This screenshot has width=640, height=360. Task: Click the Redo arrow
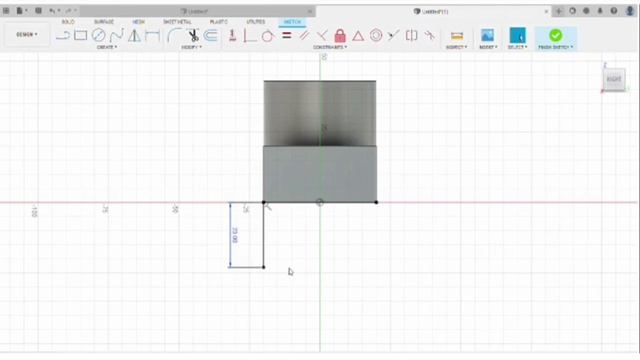[x=69, y=11]
